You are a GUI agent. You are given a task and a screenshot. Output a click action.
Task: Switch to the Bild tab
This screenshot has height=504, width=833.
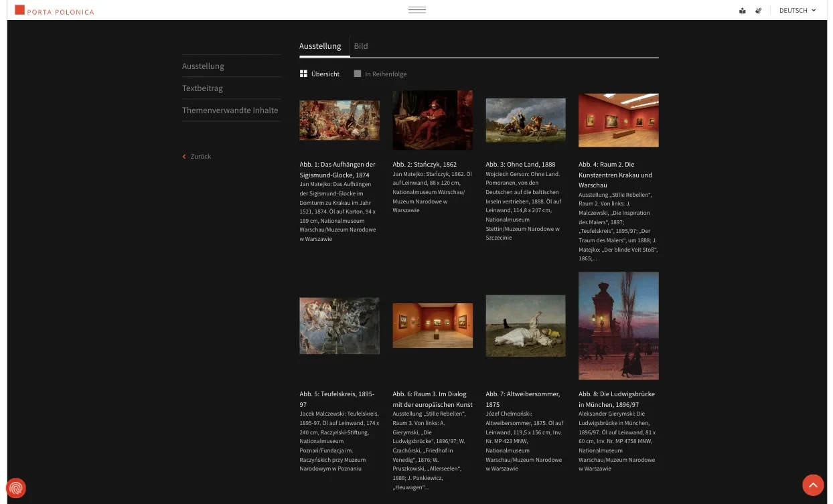361,46
